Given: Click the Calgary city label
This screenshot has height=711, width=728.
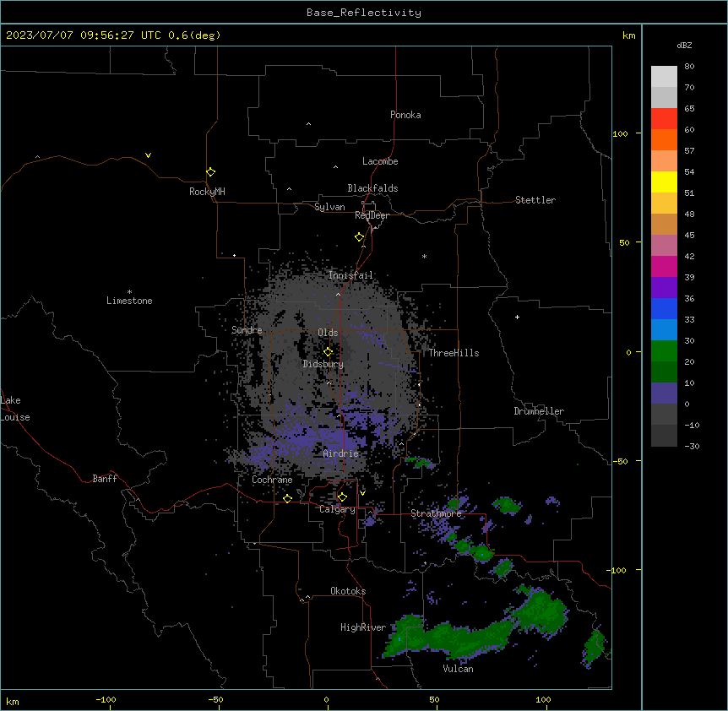Looking at the screenshot, I should coord(337,509).
